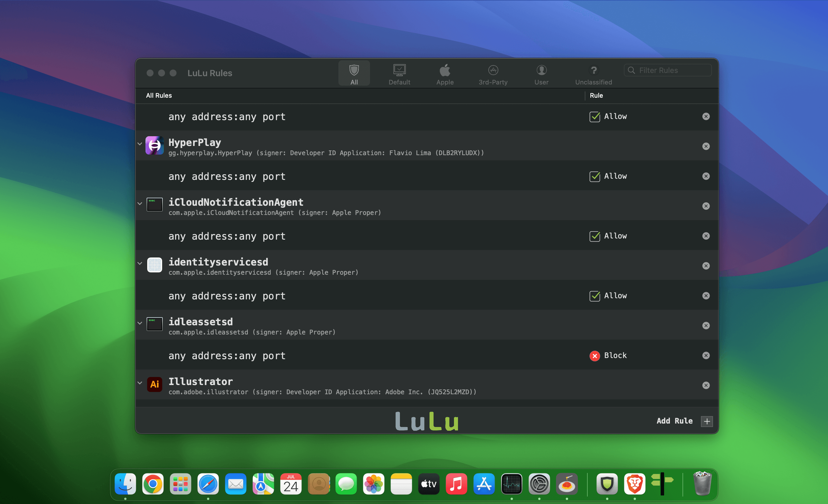Select the com.adobe.illustrator signer text
The width and height of the screenshot is (828, 504).
322,392
